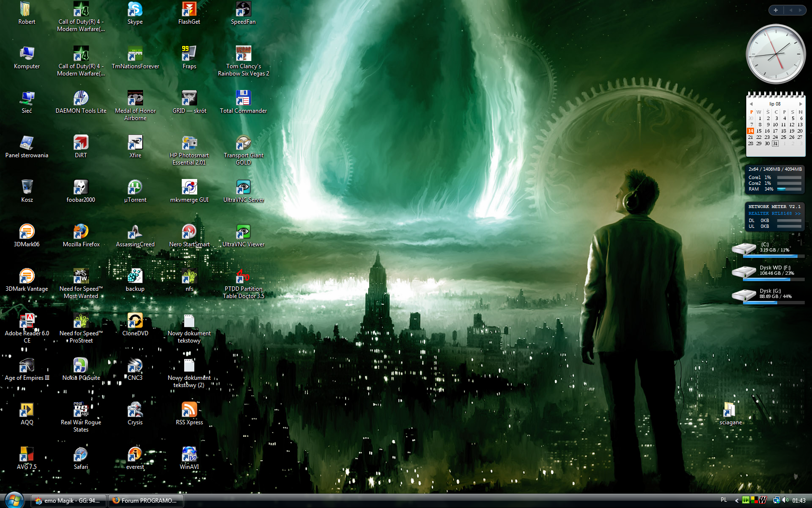This screenshot has width=812, height=508.
Task: Select the mkvmerge GUI icon
Action: click(189, 192)
